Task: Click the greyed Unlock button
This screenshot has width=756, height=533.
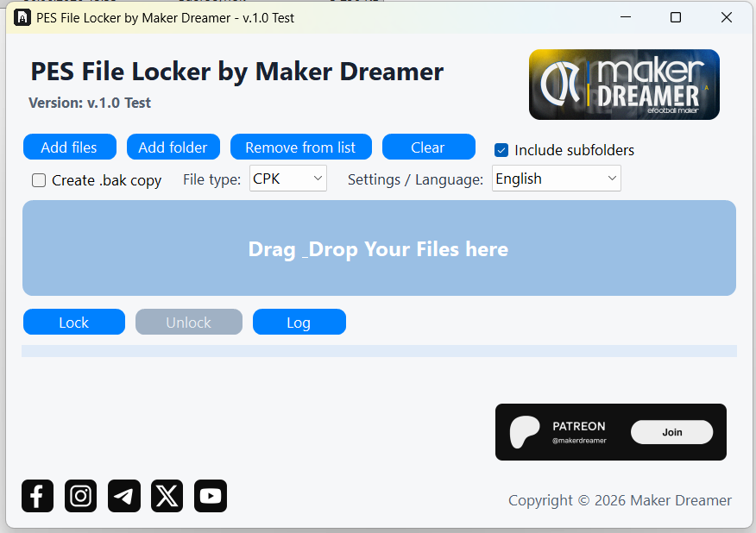Action: pos(188,322)
